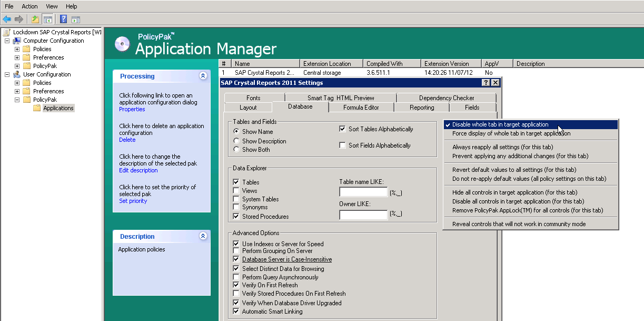Expand Preferences under Computer Configuration
644x321 pixels.
pos(17,57)
